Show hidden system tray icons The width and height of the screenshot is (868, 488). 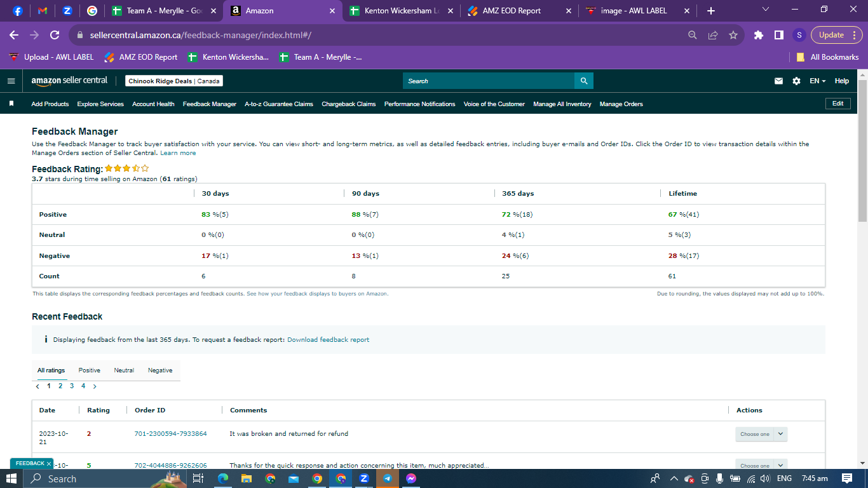coord(674,478)
